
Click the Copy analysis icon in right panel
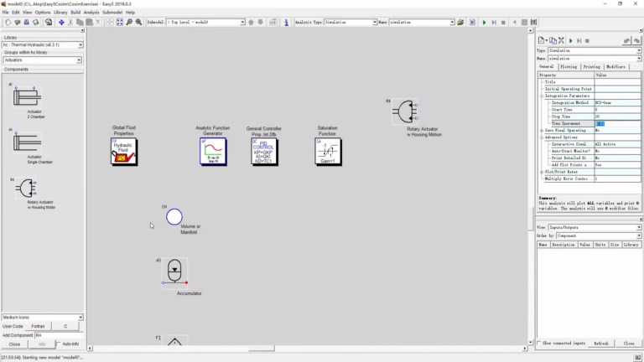tap(553, 40)
